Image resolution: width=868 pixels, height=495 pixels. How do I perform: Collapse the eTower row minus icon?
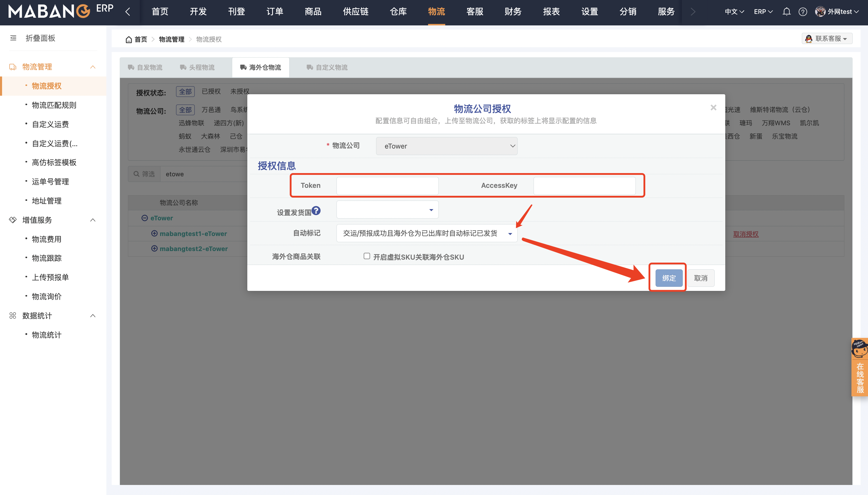144,218
